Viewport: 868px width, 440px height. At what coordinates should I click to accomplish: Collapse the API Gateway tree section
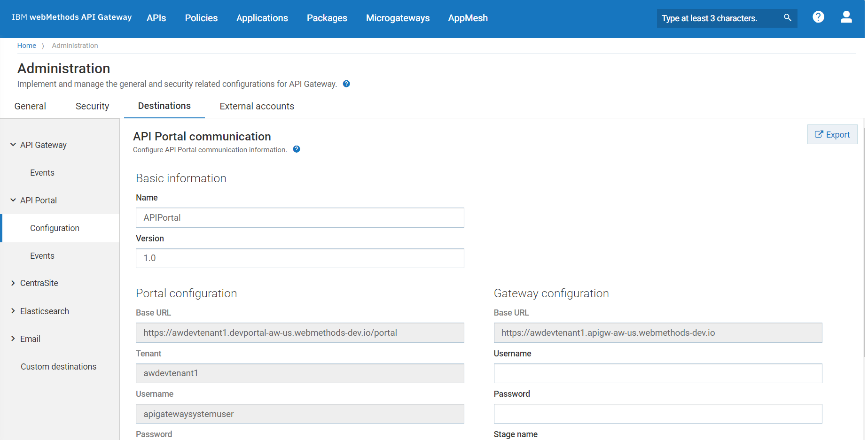[13, 145]
